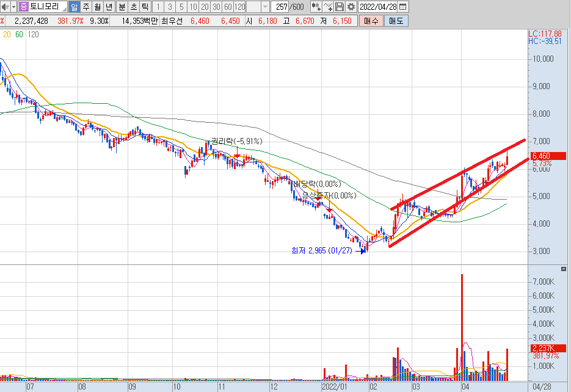The height and width of the screenshot is (392, 571).
Task: Switch to the 주 (weekly) chart period
Action: click(x=86, y=7)
